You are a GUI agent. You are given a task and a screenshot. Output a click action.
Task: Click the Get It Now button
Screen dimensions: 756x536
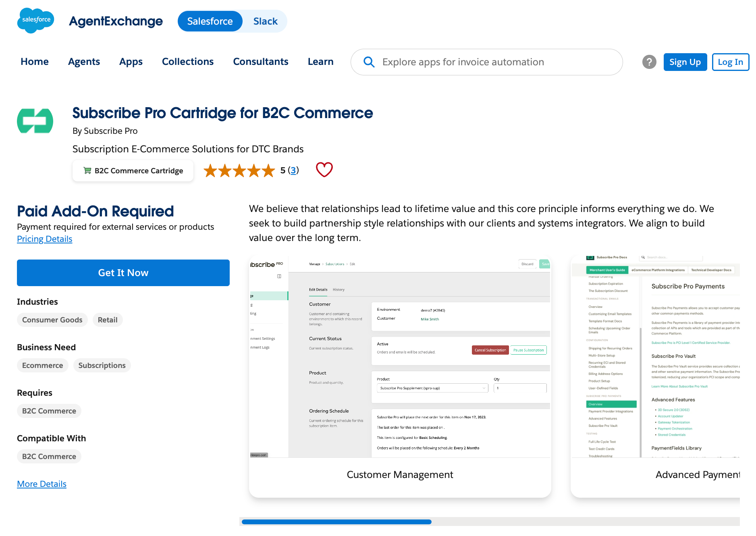point(123,273)
